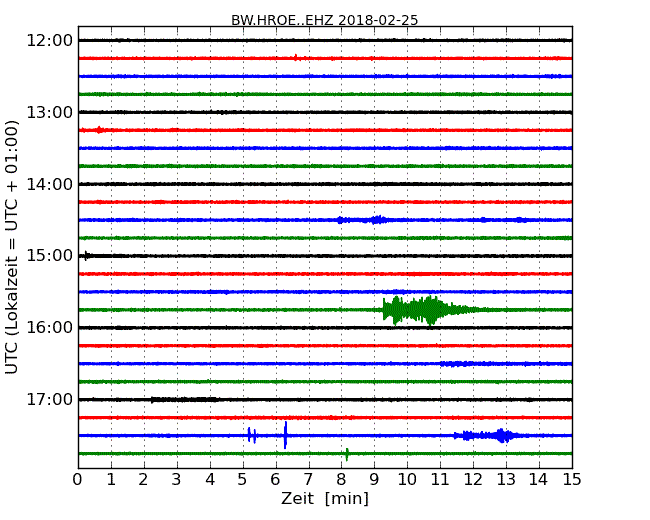Click the 15:00 time tick label

pyautogui.click(x=49, y=255)
